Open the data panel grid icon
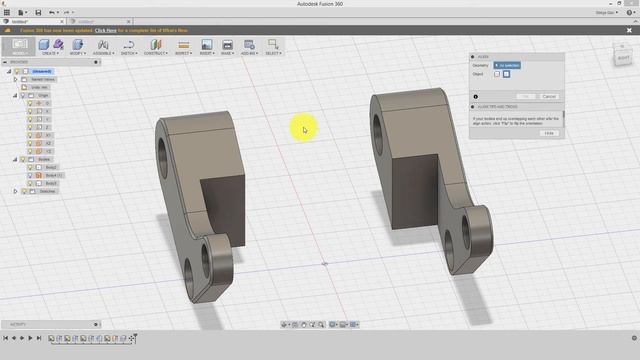The width and height of the screenshot is (640, 360). [7, 13]
